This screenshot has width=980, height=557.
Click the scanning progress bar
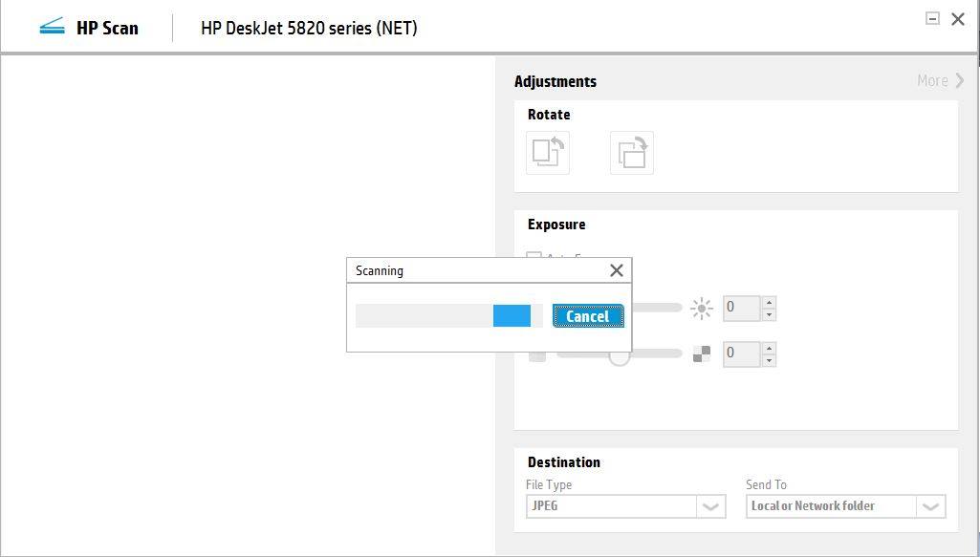(x=448, y=316)
